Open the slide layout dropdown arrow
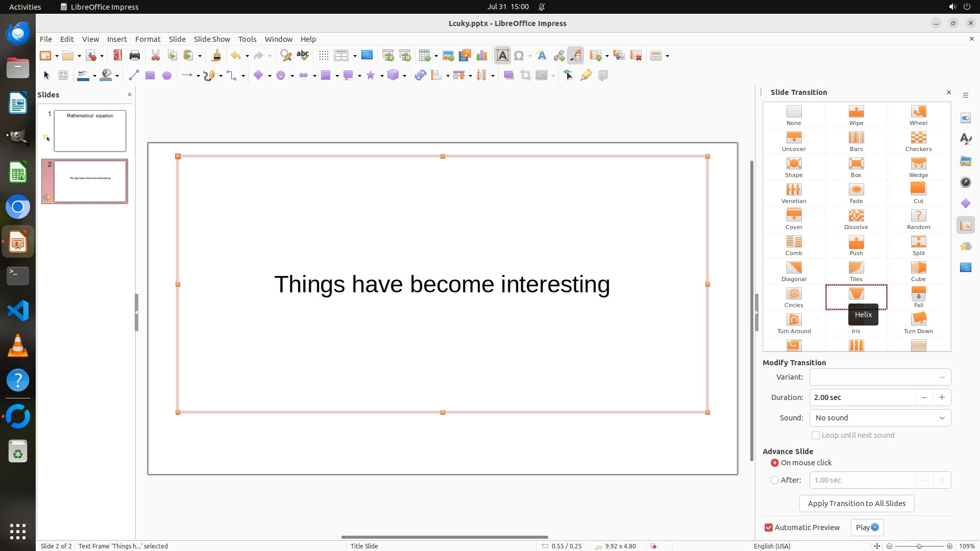This screenshot has width=980, height=551. coord(668,56)
